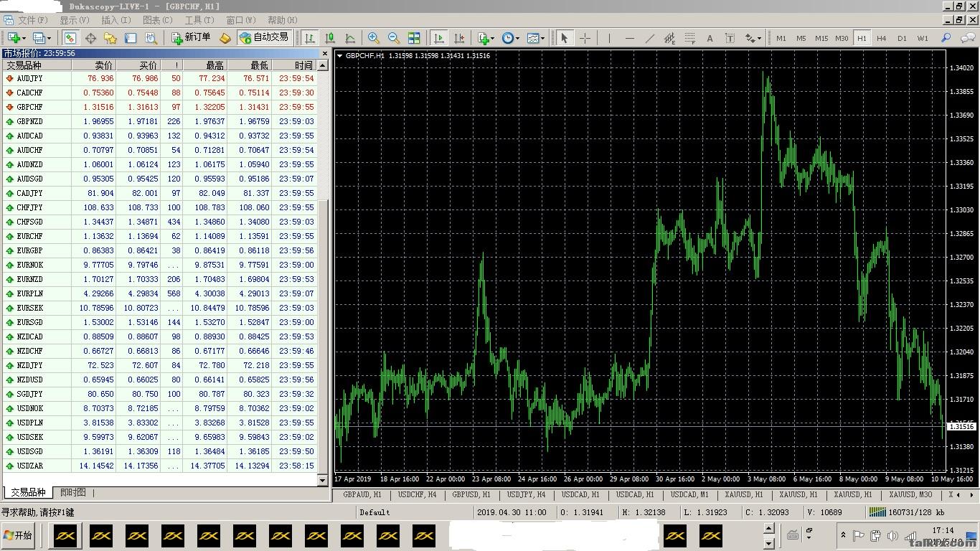
Task: Click the Default profile status field
Action: tap(414, 512)
